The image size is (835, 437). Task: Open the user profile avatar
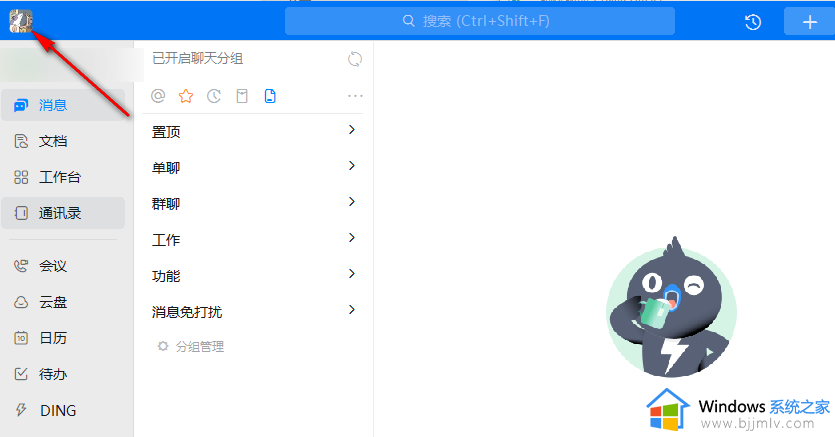pyautogui.click(x=21, y=21)
